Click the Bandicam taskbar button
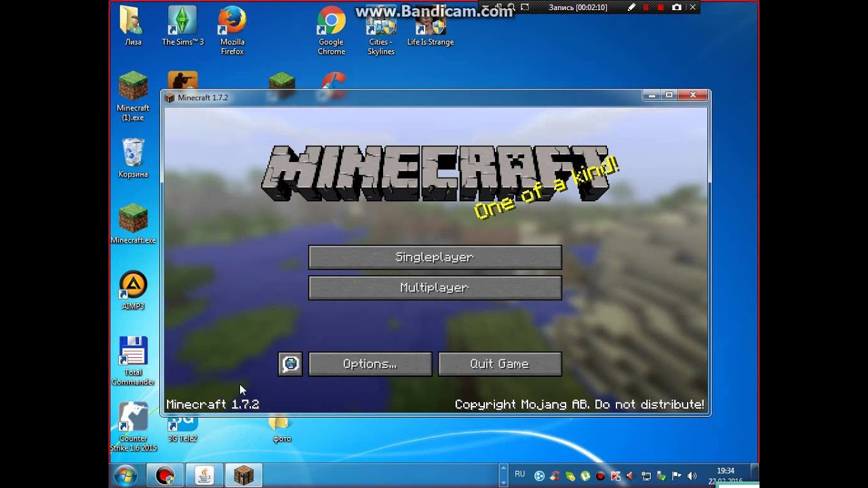The image size is (868, 488). [x=165, y=476]
